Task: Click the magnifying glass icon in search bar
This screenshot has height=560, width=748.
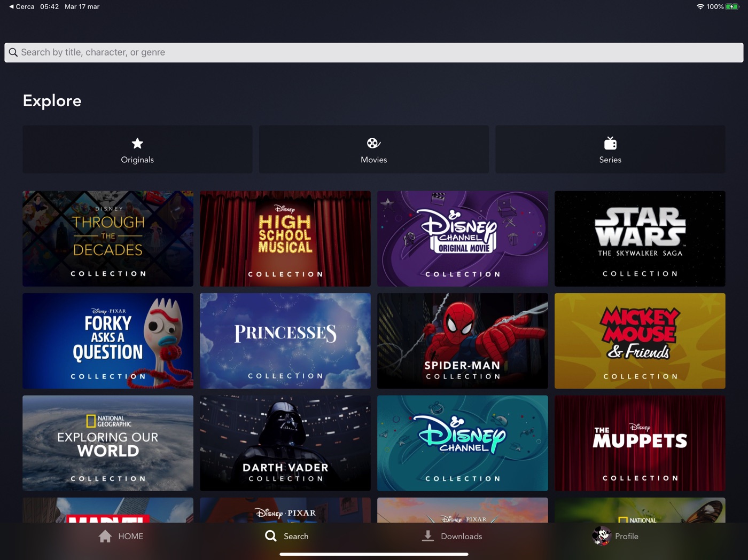Action: (13, 52)
